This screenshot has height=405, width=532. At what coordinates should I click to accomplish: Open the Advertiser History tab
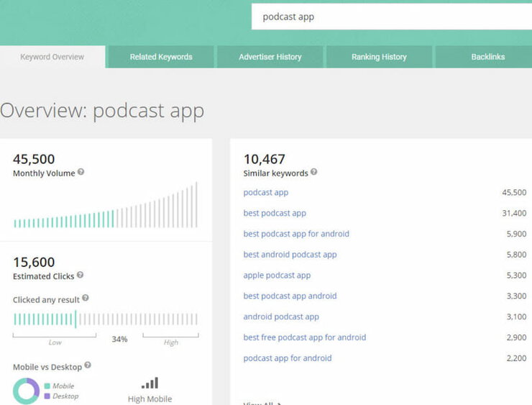(270, 57)
